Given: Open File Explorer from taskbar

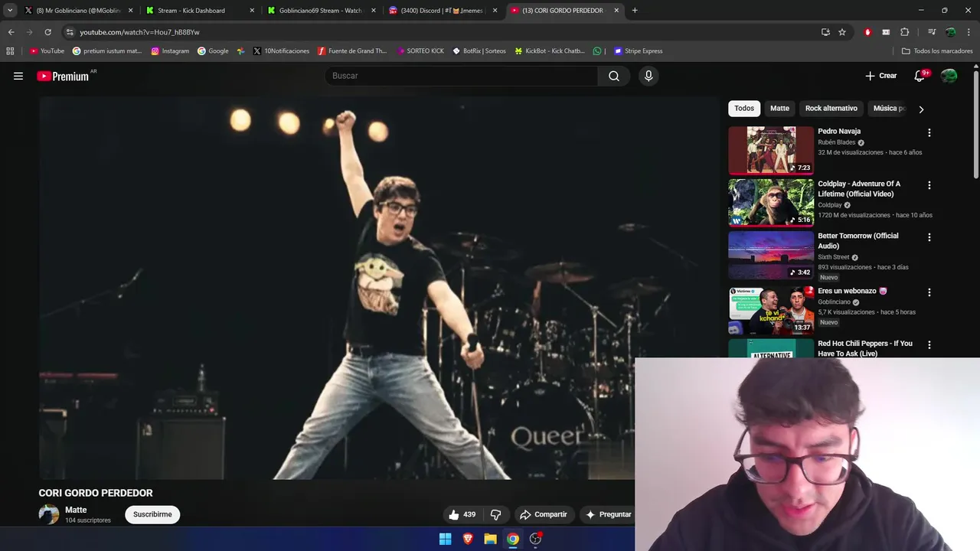Looking at the screenshot, I should [x=490, y=539].
